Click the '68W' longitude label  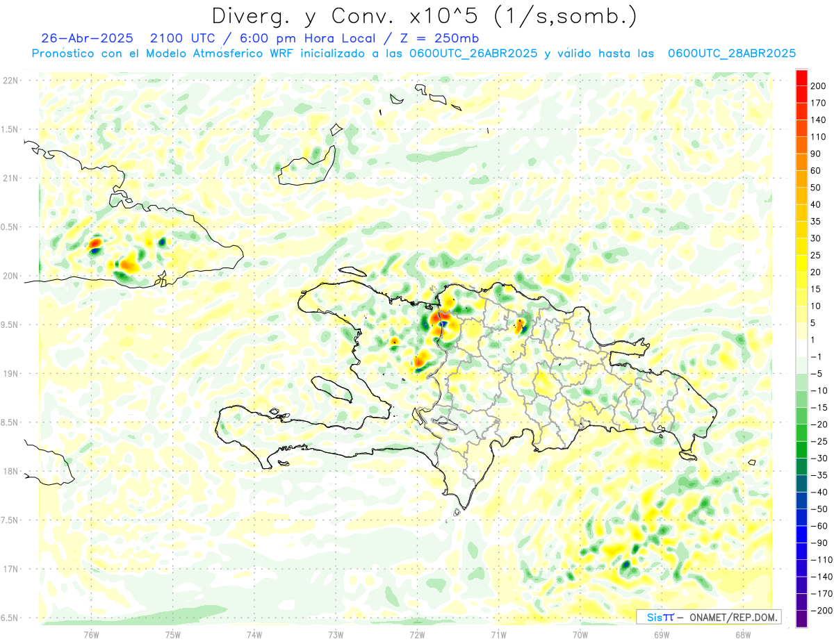743,635
